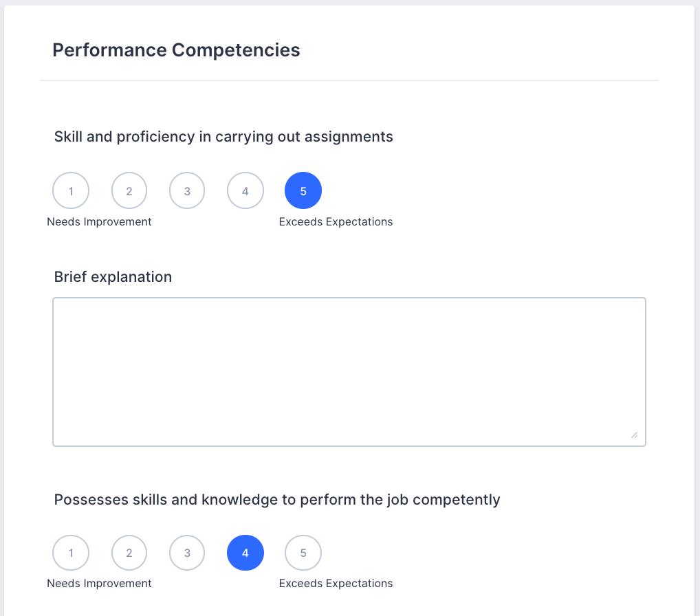Click 'Exceeds Expectations' under skill and proficiency
The image size is (700, 616).
tap(336, 222)
